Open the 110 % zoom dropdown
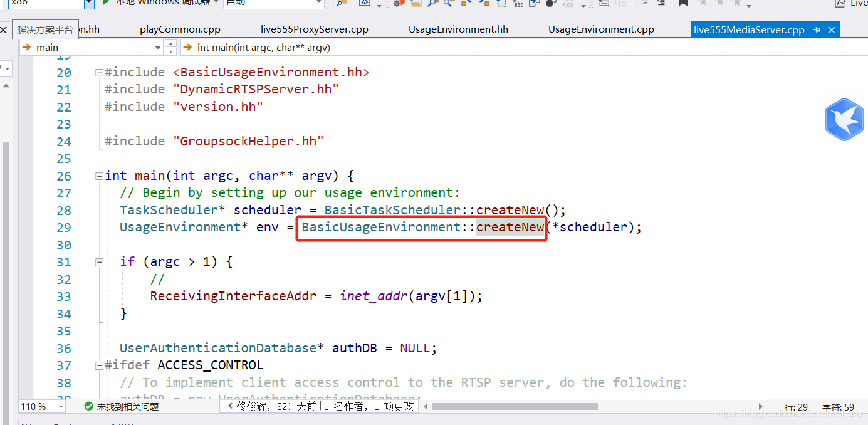 click(x=61, y=406)
